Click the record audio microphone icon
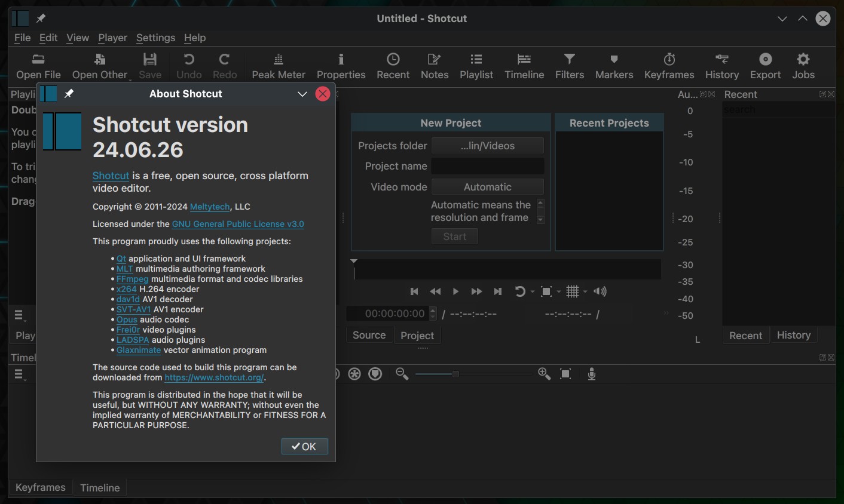Screen dimensions: 844x504 point(592,374)
